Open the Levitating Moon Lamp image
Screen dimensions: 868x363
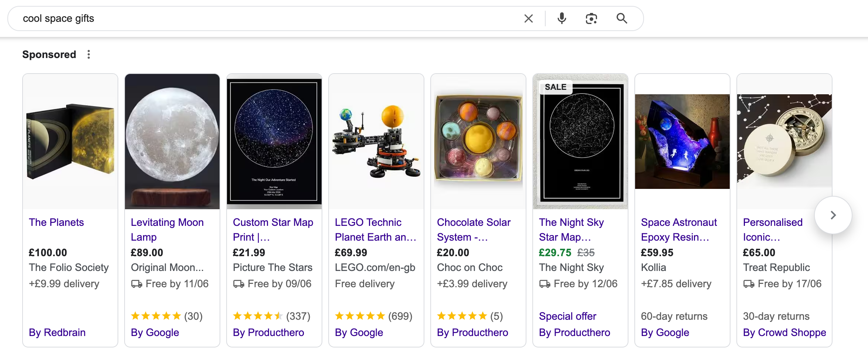click(172, 142)
